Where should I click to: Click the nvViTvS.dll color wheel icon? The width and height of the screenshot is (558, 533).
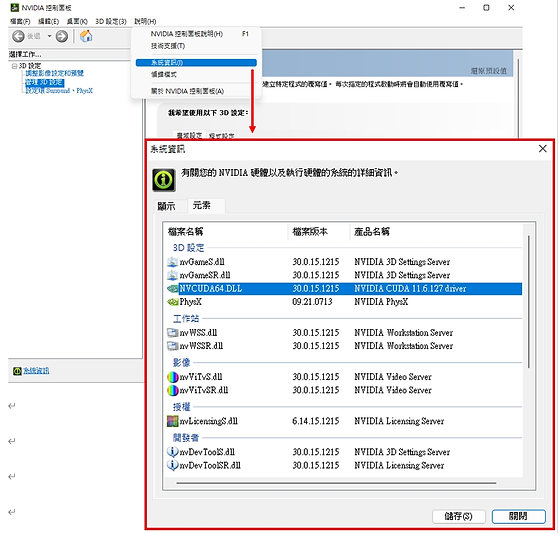pos(173,377)
